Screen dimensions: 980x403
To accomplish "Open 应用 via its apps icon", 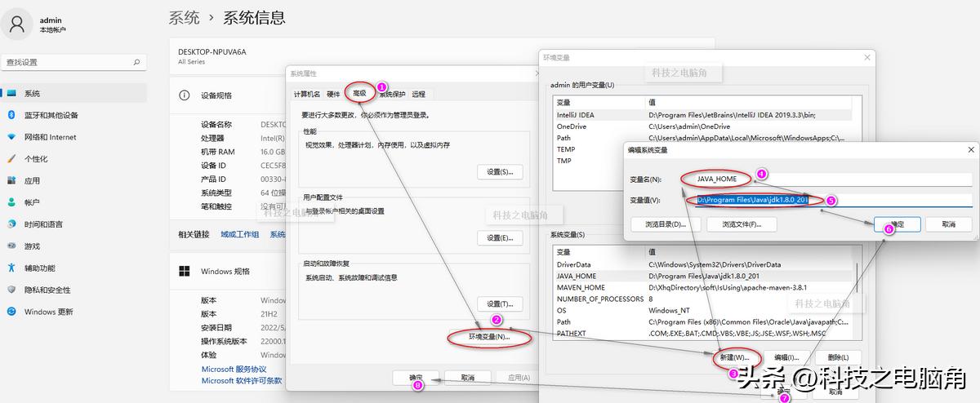I will coord(11,180).
